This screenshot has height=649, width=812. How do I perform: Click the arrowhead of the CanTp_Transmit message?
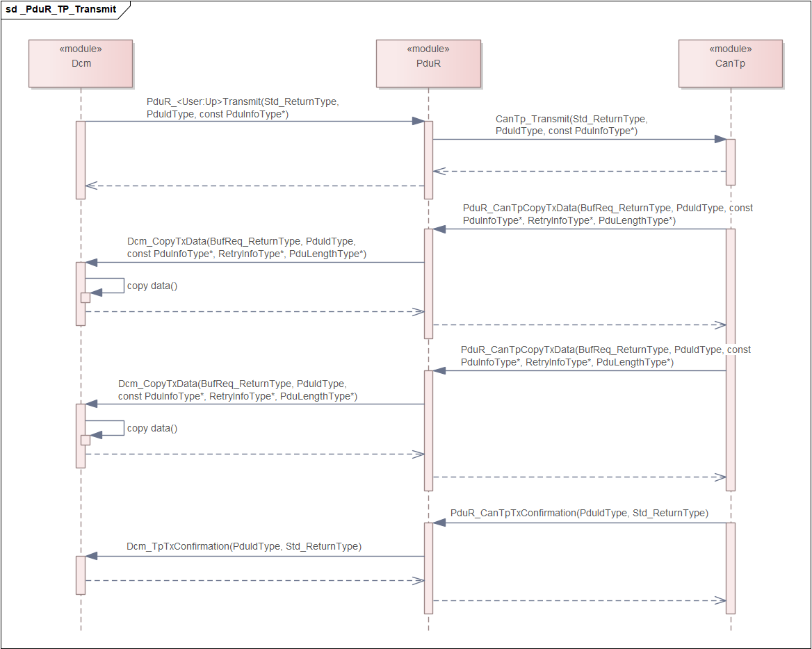(720, 139)
